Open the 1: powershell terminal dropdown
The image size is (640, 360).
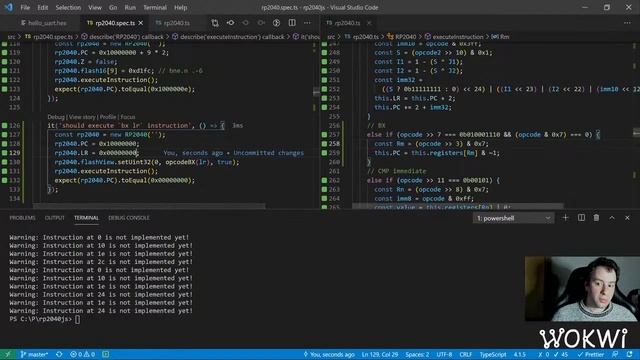click(513, 218)
